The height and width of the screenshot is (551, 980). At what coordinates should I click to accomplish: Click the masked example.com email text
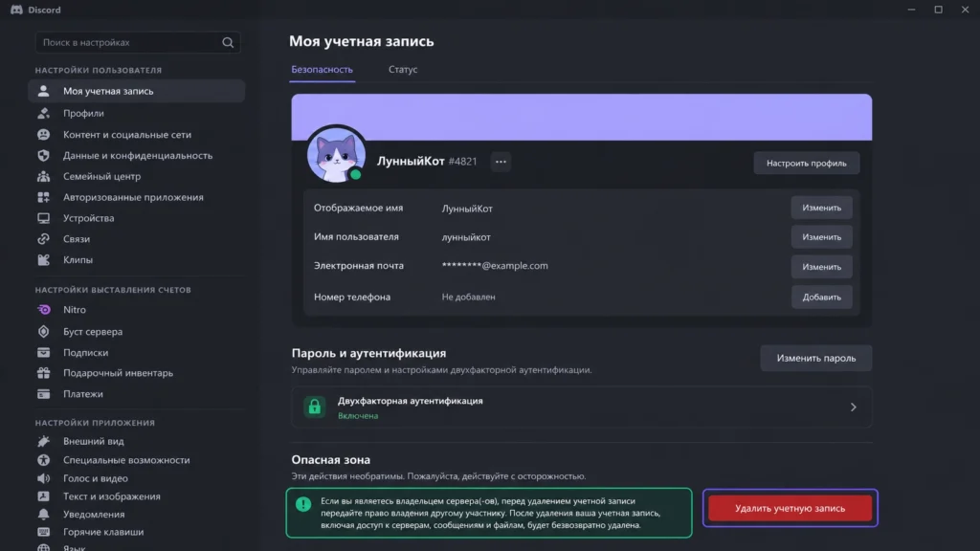point(495,266)
